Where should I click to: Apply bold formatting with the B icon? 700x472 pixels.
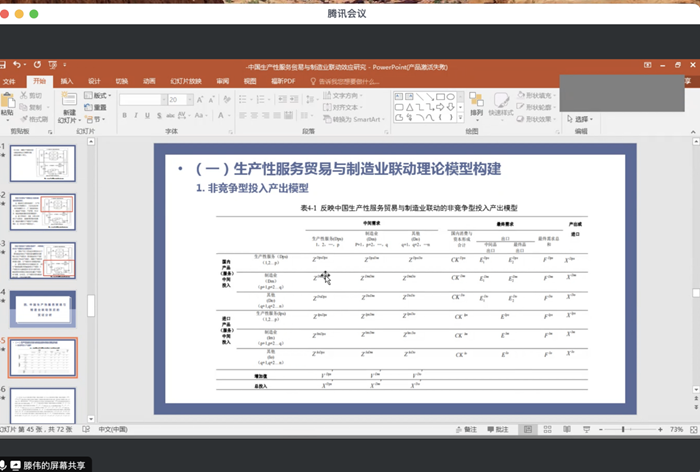click(124, 116)
